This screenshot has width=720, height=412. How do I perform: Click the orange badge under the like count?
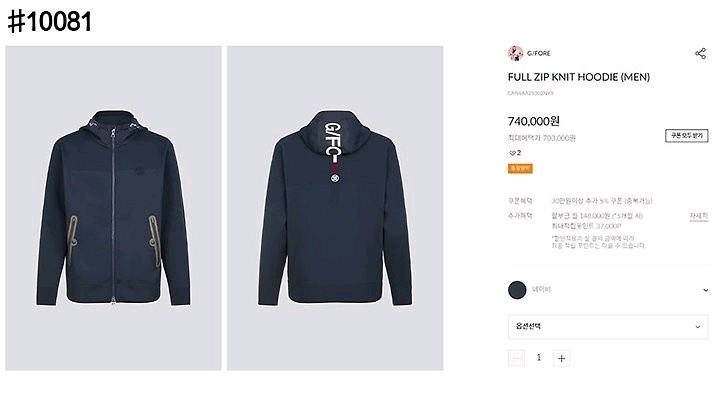pos(519,168)
